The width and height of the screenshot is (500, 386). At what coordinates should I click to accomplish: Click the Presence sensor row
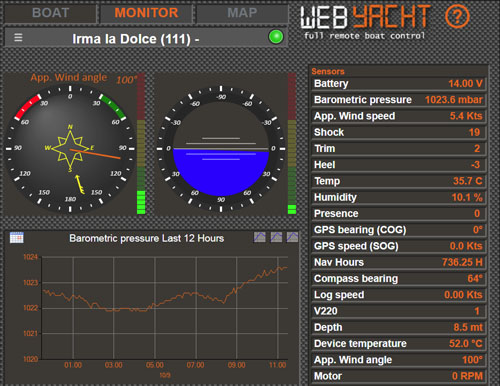(x=398, y=213)
